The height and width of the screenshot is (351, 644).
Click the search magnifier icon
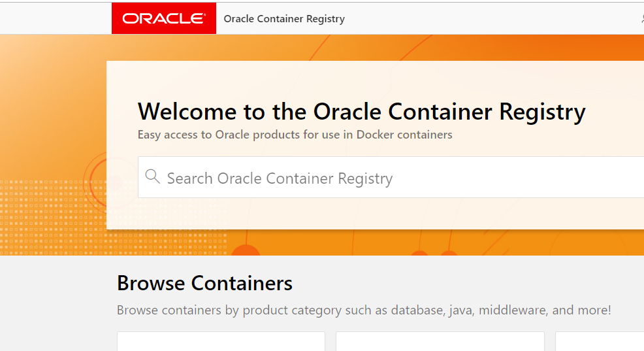(152, 176)
